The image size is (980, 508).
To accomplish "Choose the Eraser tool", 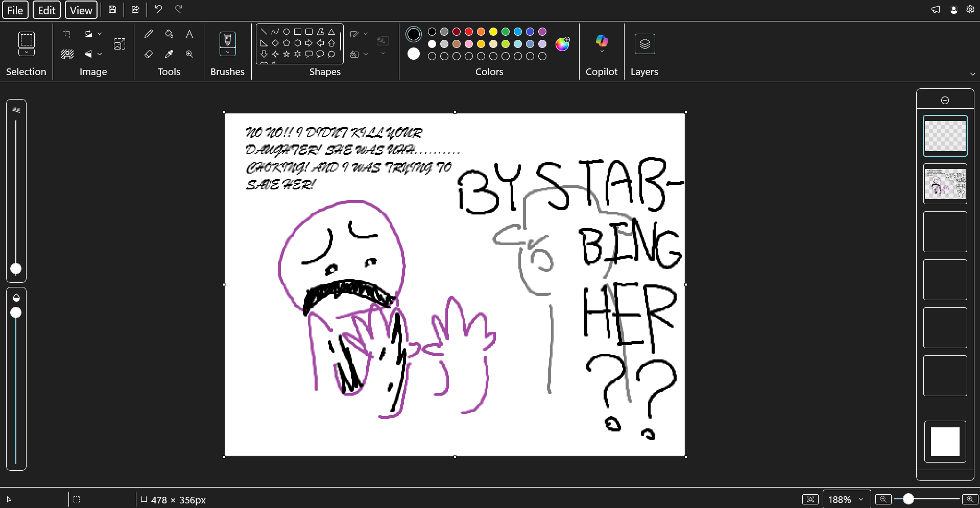I will coord(149,54).
